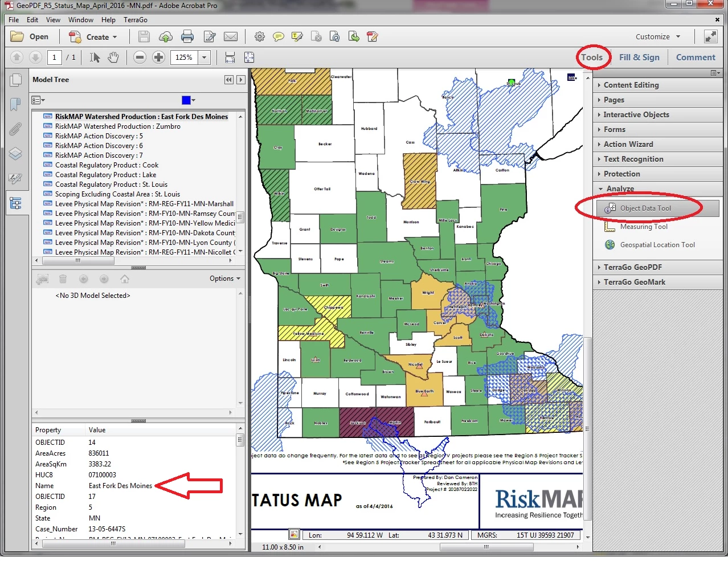The image size is (728, 561).
Task: Open Preferences with the gear icon
Action: tap(260, 37)
